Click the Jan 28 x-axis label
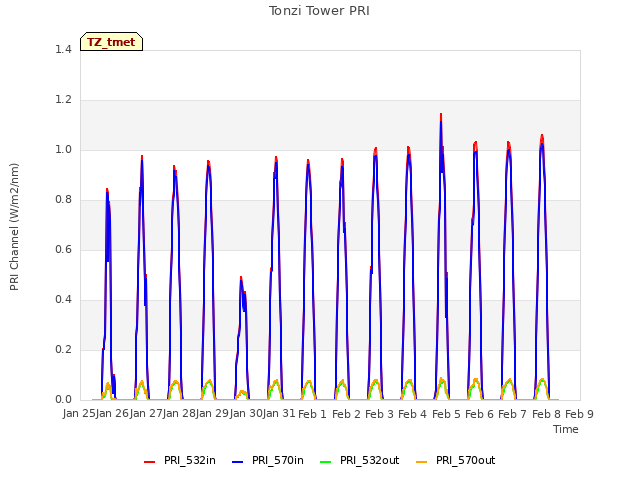This screenshot has height=480, width=640. [x=179, y=414]
